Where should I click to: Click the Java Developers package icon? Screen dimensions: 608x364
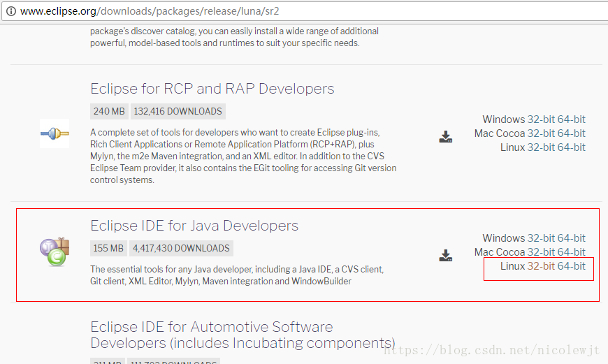click(x=55, y=252)
